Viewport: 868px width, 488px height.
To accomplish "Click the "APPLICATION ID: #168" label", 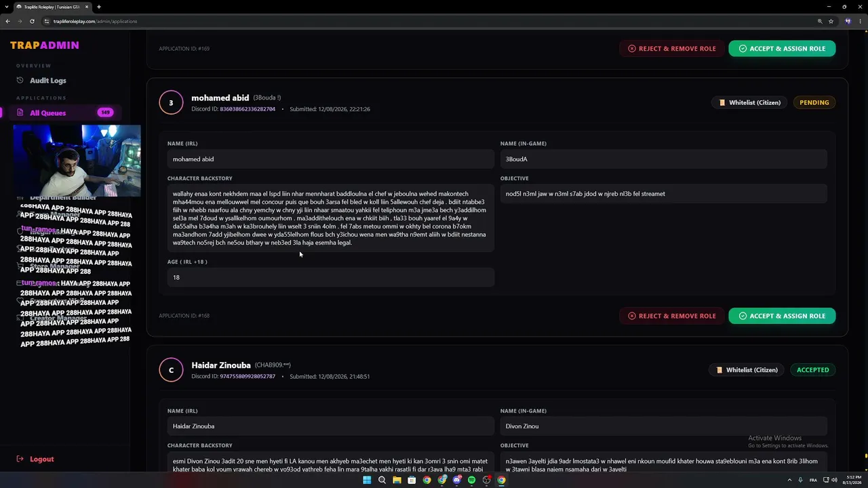I will pos(184,316).
